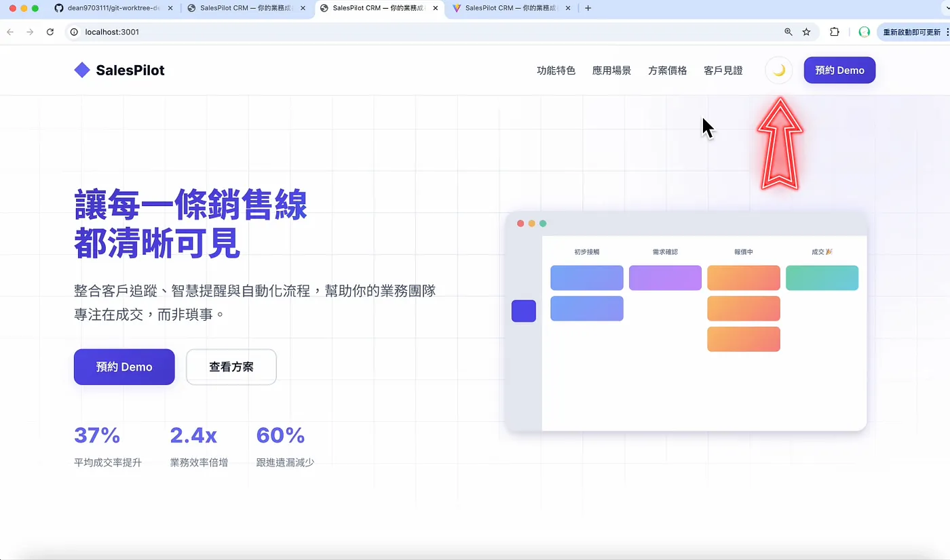Click the second blue card under 初步接觸

pyautogui.click(x=587, y=308)
